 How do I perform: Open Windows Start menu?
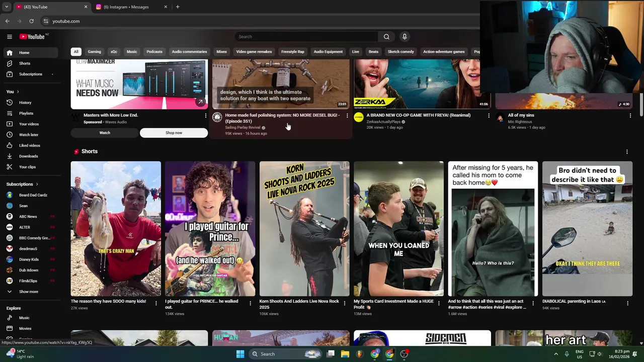pos(240,354)
